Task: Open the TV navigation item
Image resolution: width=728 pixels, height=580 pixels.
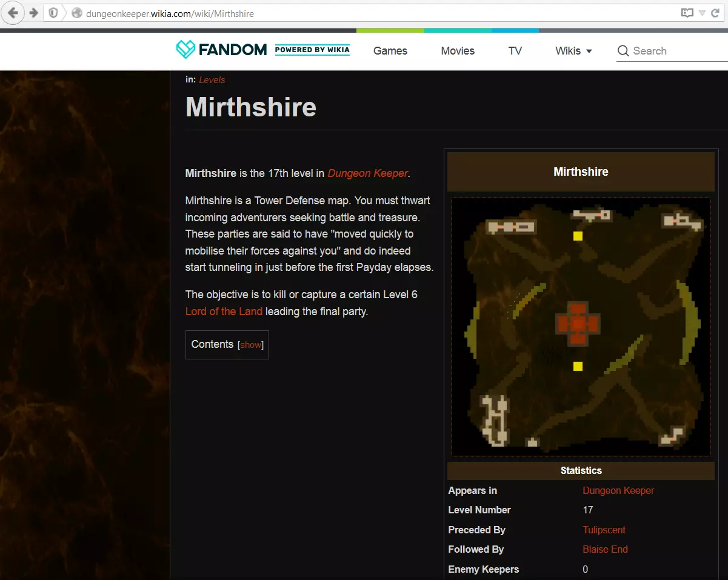Action: coord(515,51)
